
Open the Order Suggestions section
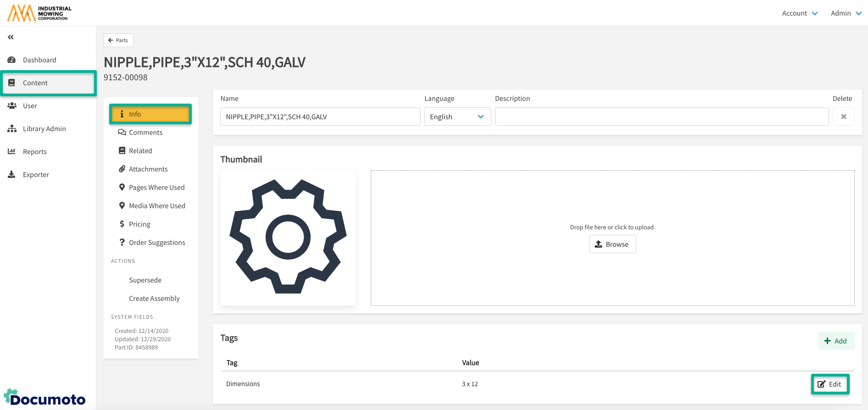157,243
